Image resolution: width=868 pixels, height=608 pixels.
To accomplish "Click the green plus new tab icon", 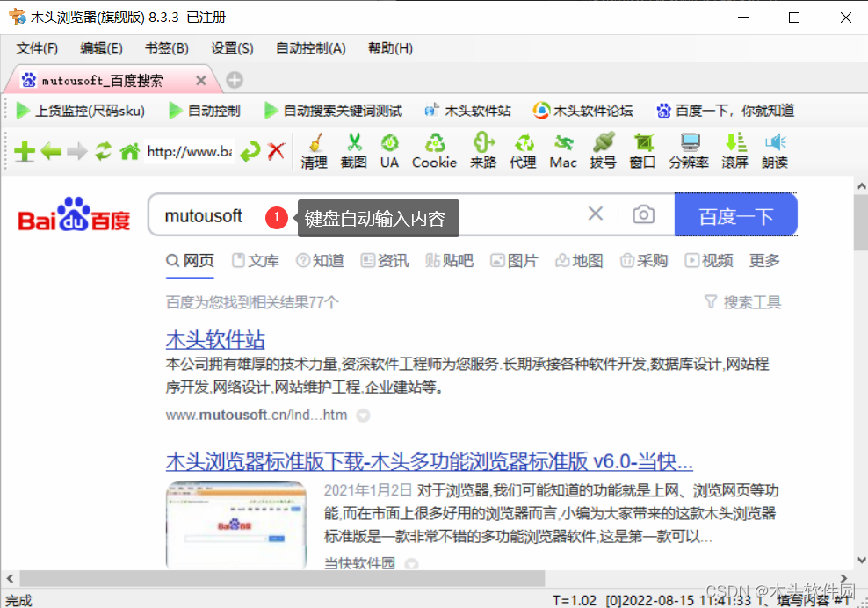I will pyautogui.click(x=25, y=151).
